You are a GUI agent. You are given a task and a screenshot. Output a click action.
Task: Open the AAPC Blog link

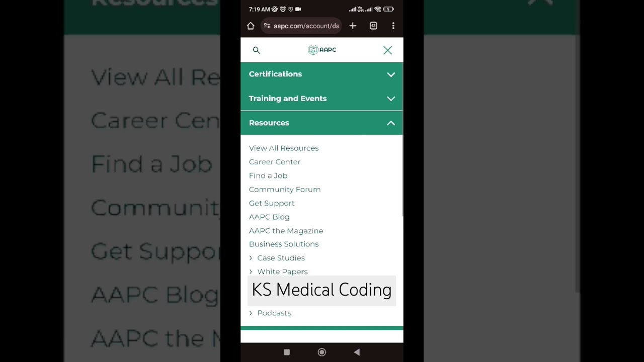coord(269,217)
